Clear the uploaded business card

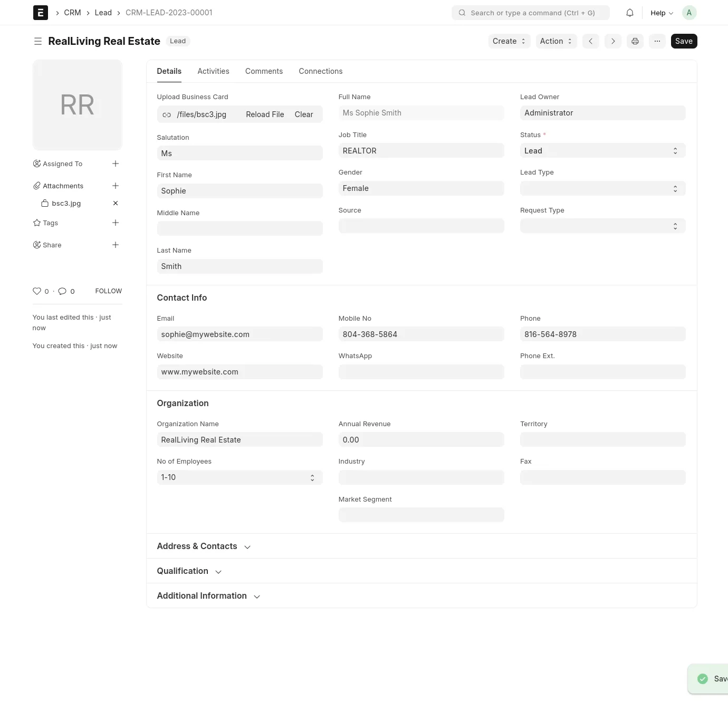(304, 114)
